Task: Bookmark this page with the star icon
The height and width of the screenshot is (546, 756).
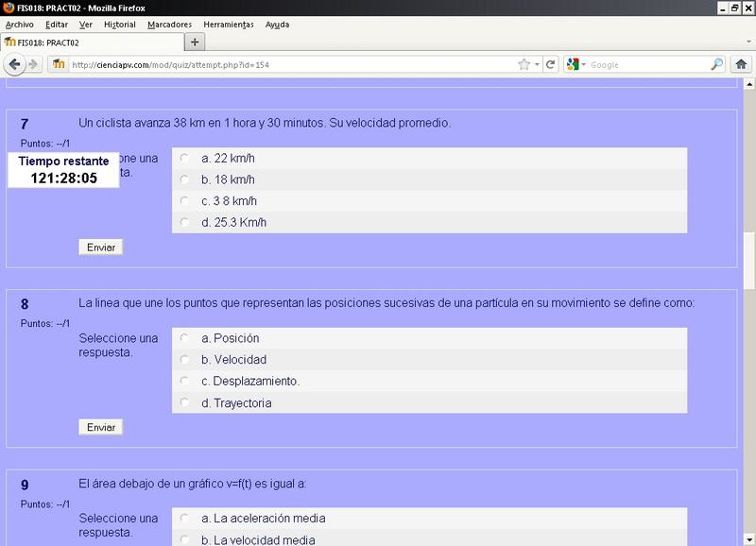Action: pos(524,64)
